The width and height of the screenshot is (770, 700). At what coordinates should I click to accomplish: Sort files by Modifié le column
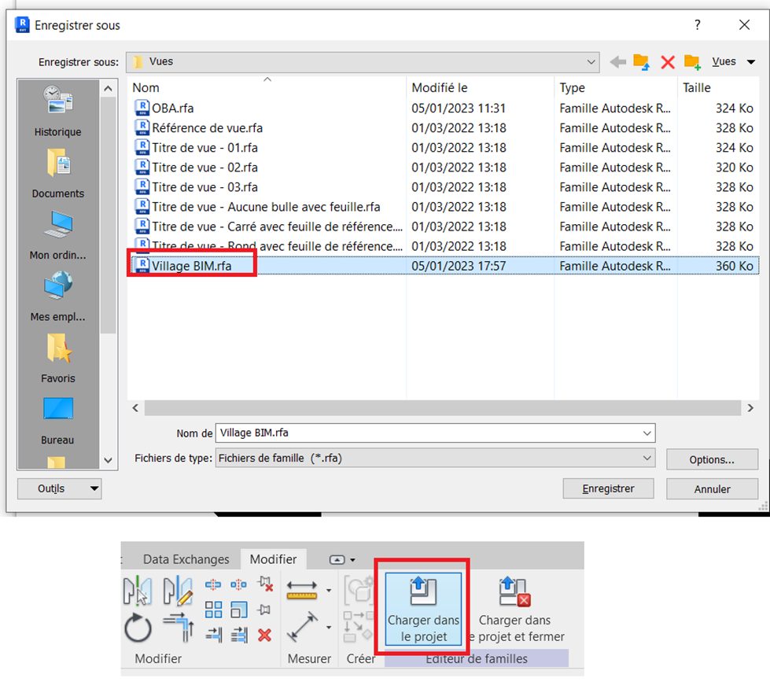481,88
